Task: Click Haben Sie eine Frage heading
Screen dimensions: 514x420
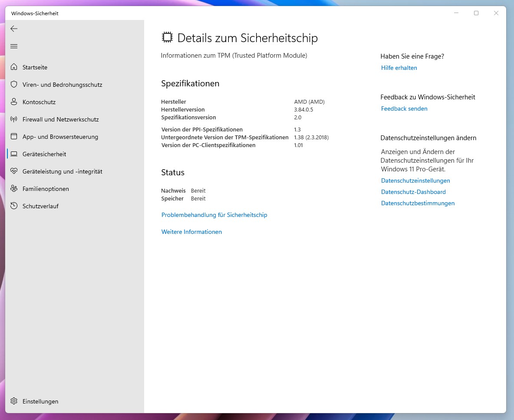Action: coord(412,56)
